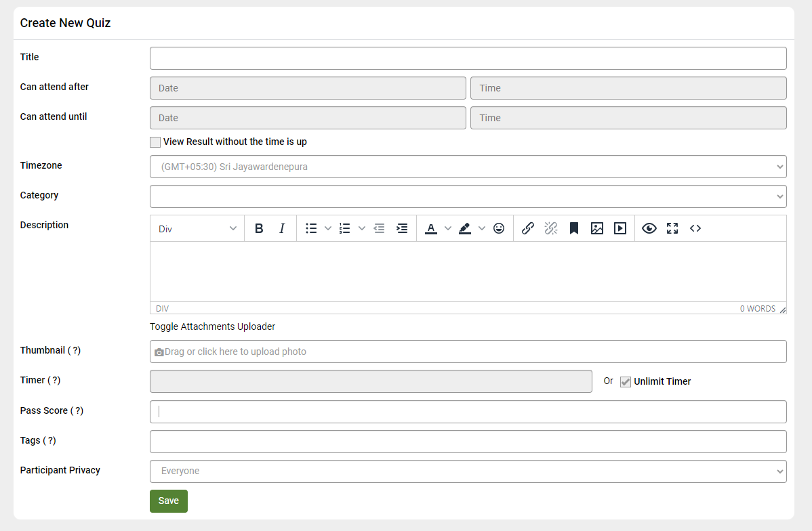Insert an image via the editor toolbar
Viewport: 812px width, 531px height.
pyautogui.click(x=597, y=229)
